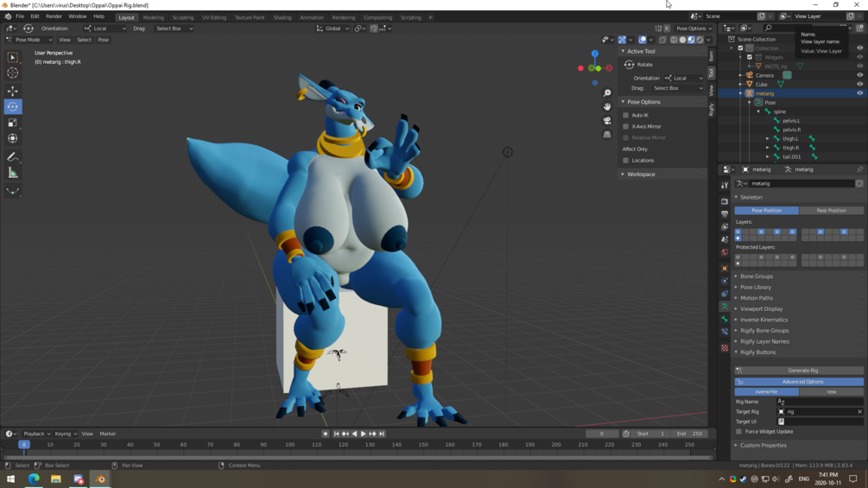Click the Windows Start button
Screen dimensions: 868x488
(10, 479)
